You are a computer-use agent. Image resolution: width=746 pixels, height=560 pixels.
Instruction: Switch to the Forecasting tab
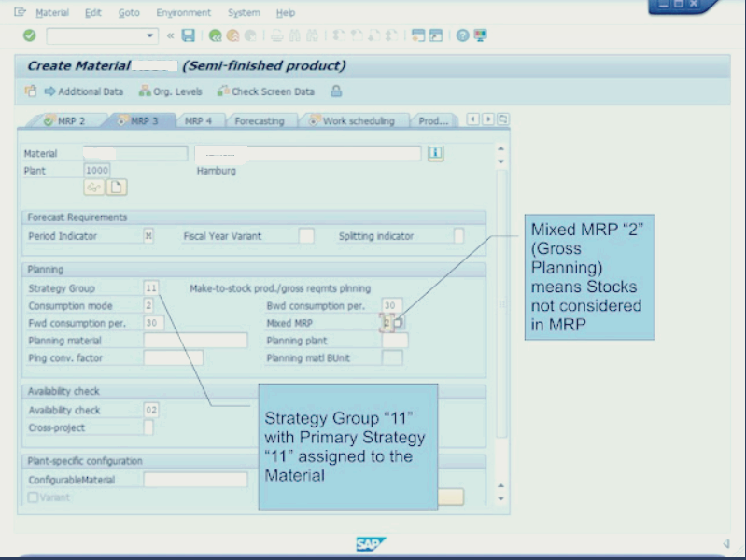point(260,120)
